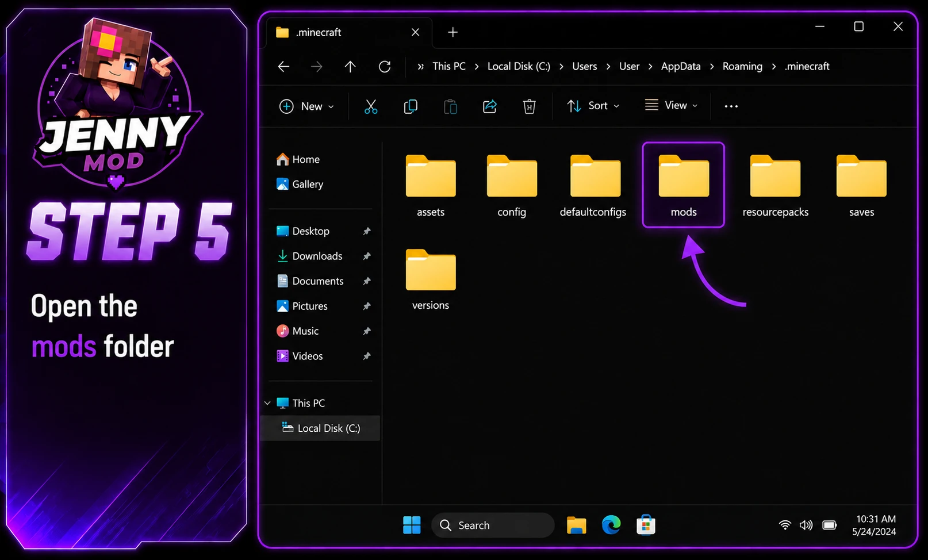Open Gallery in the sidebar

click(x=300, y=184)
